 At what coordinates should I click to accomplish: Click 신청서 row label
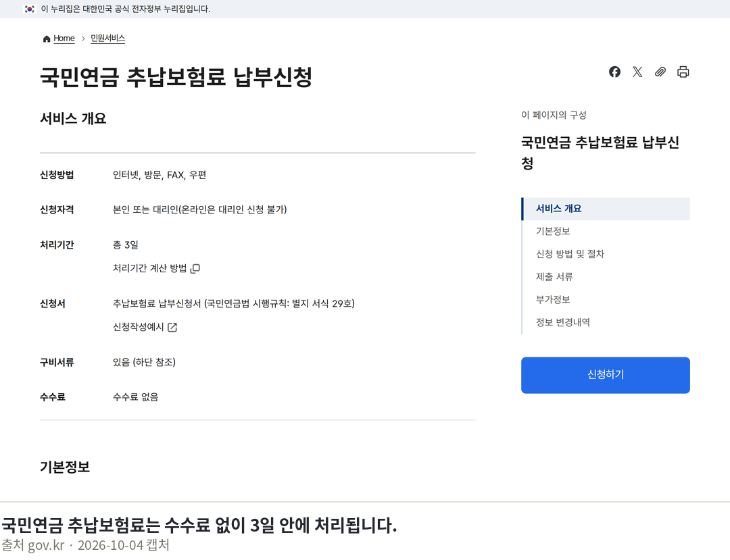point(53,304)
